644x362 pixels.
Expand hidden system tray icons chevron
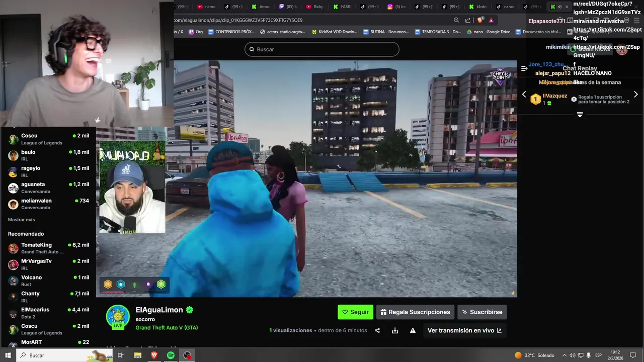(564, 355)
